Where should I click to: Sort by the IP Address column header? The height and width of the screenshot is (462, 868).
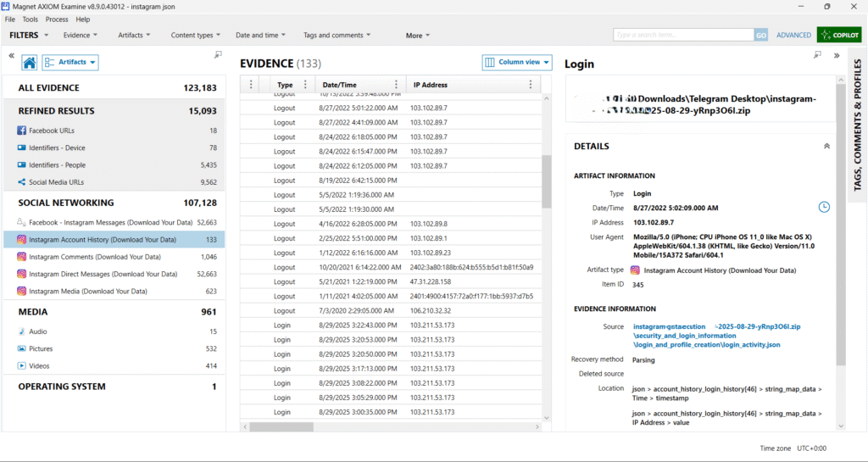430,85
